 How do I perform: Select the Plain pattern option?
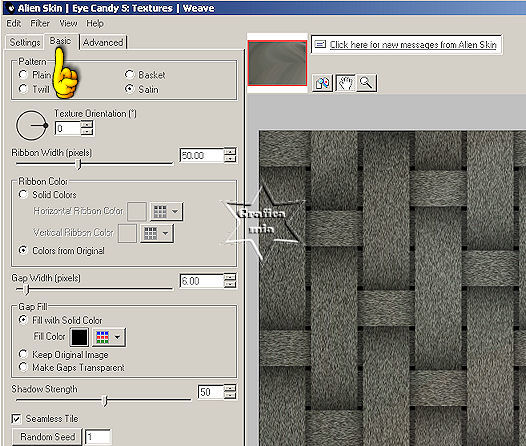[35, 74]
